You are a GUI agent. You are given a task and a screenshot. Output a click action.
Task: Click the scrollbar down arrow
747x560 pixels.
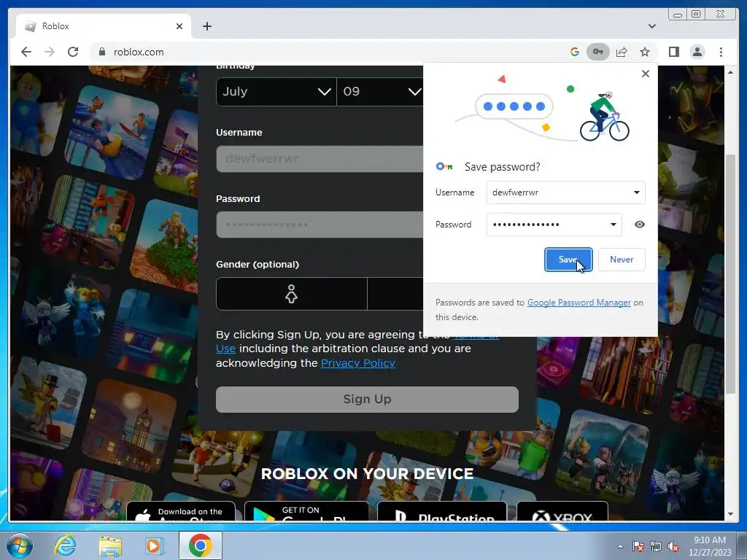click(730, 514)
